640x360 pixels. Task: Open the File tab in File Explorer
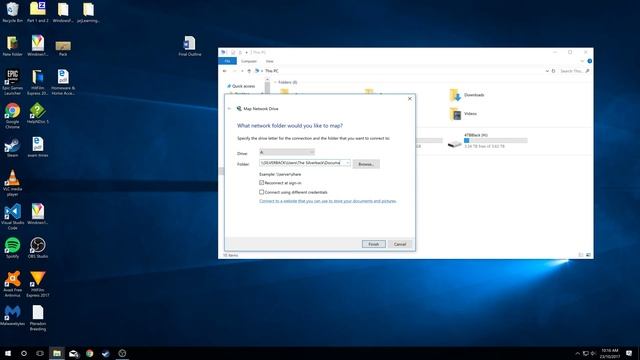click(x=227, y=61)
